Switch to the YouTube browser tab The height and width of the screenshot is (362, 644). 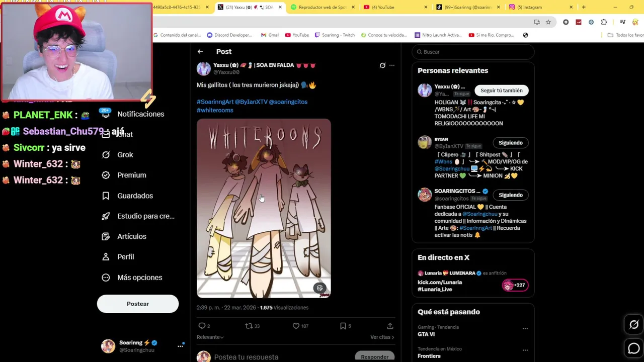pyautogui.click(x=395, y=7)
